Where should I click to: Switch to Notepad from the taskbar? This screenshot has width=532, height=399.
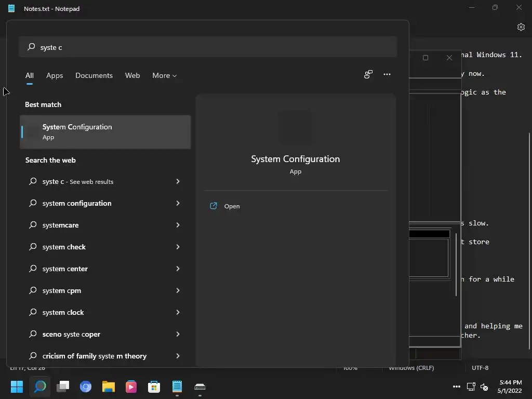pyautogui.click(x=177, y=387)
